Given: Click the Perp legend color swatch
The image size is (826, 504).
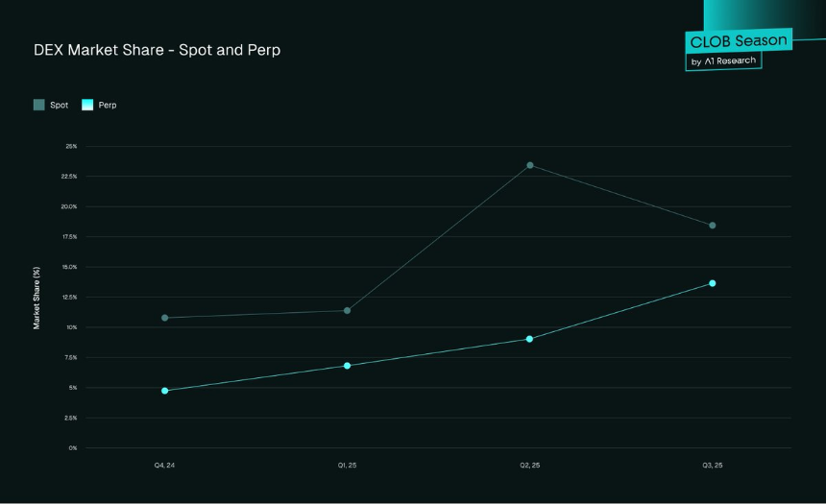Looking at the screenshot, I should 87,105.
